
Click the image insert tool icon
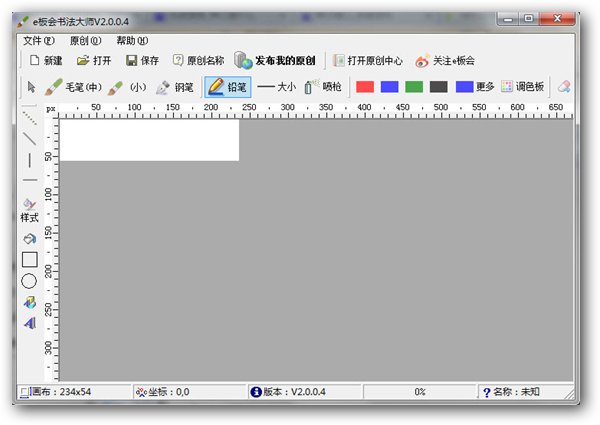pos(29,303)
